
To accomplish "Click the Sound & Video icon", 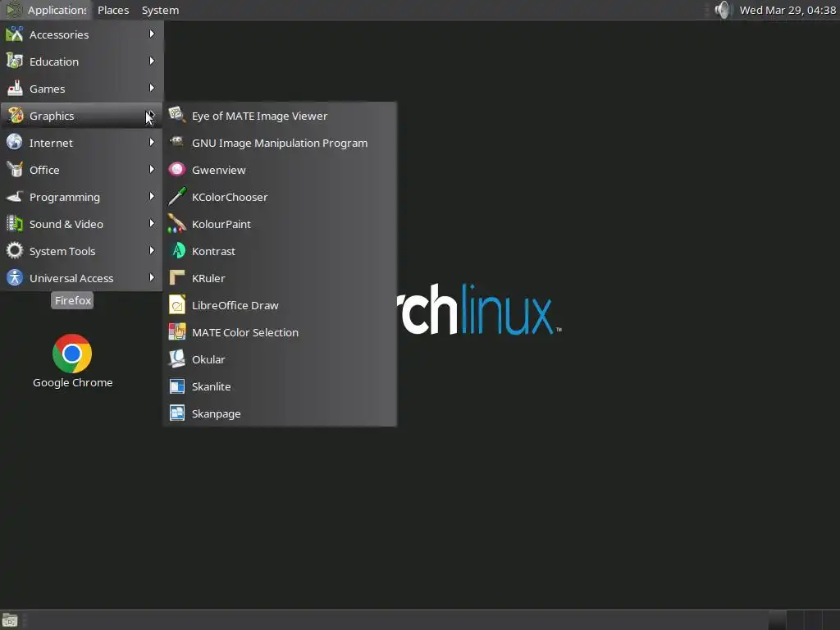I will pyautogui.click(x=15, y=223).
